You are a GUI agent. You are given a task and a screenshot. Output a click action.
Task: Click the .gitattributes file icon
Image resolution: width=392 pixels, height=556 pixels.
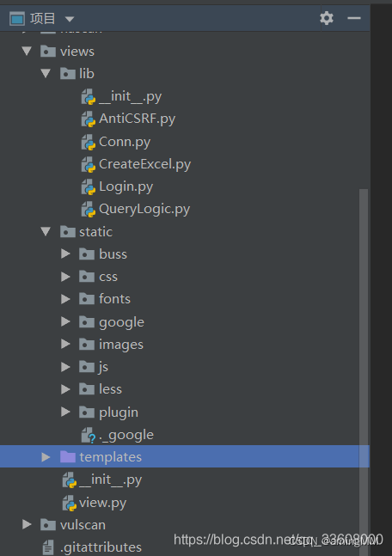coord(48,547)
